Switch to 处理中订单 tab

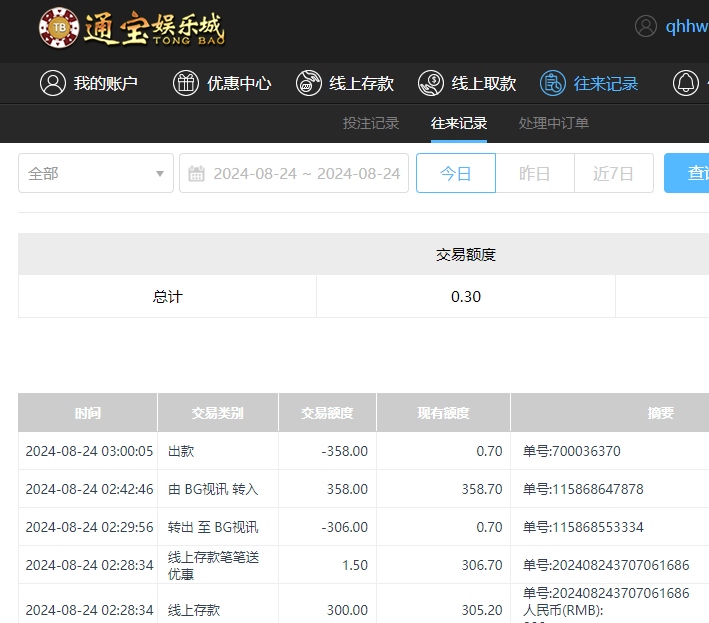(x=554, y=123)
